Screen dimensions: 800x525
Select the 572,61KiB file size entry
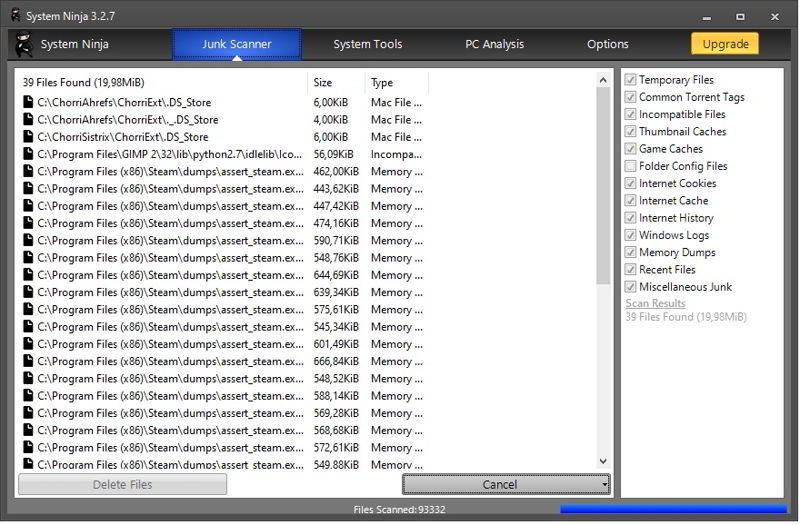pyautogui.click(x=336, y=448)
